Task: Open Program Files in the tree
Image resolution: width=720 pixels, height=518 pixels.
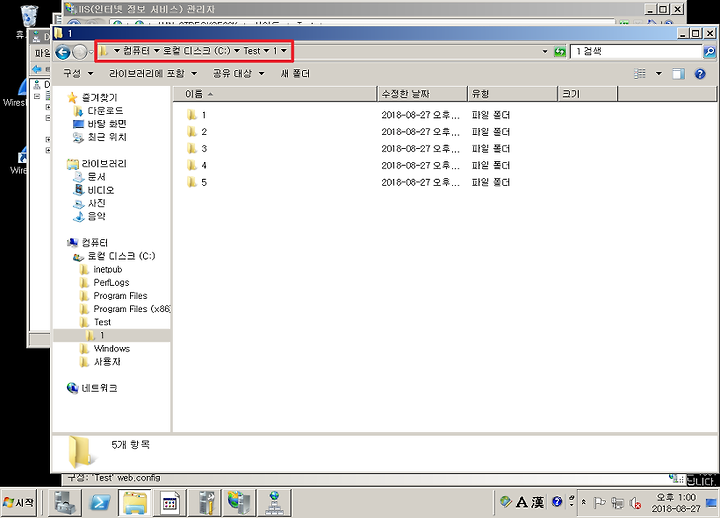Action: [120, 296]
